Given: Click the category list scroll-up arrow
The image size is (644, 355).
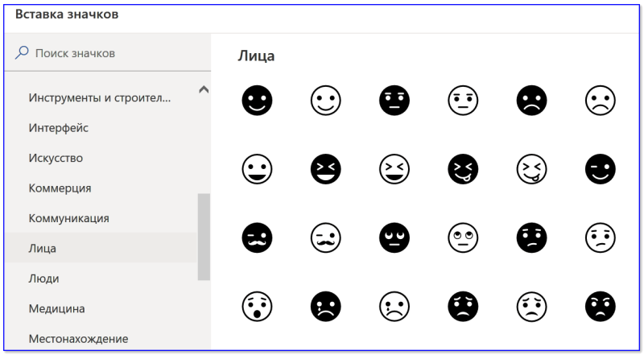Looking at the screenshot, I should coord(204,89).
